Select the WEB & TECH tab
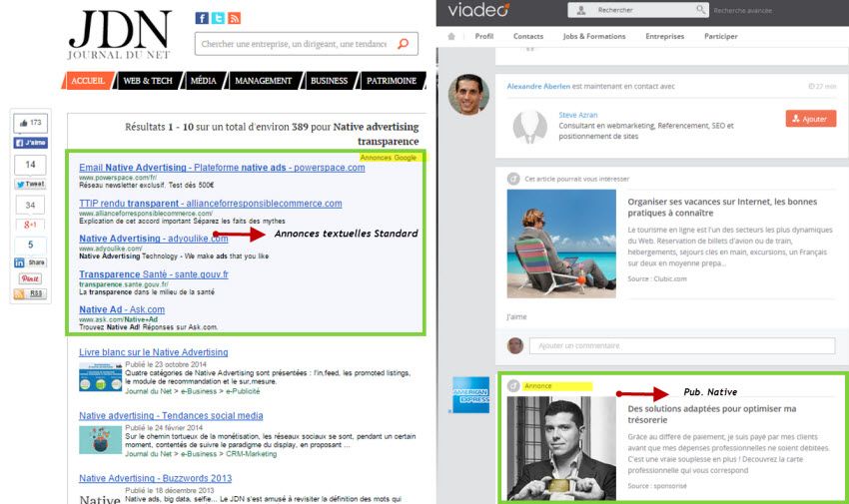The width and height of the screenshot is (849, 504). point(148,81)
